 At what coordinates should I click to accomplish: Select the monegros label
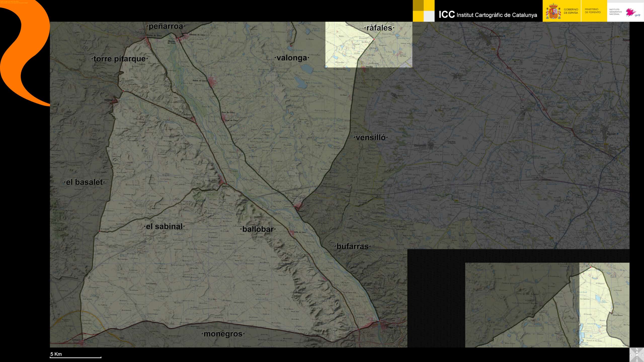(223, 334)
